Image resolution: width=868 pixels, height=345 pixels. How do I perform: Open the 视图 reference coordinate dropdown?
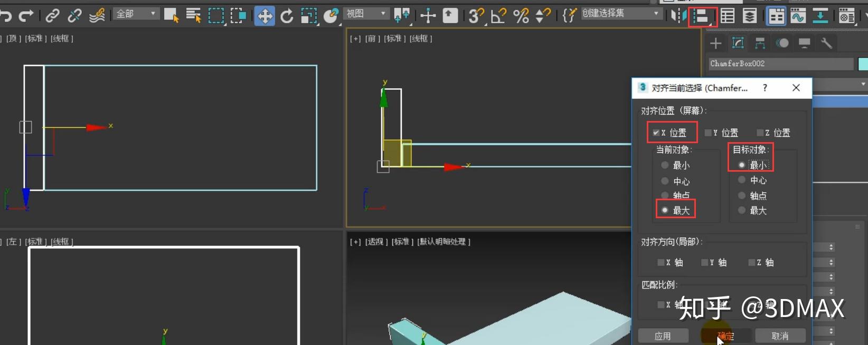coord(367,14)
